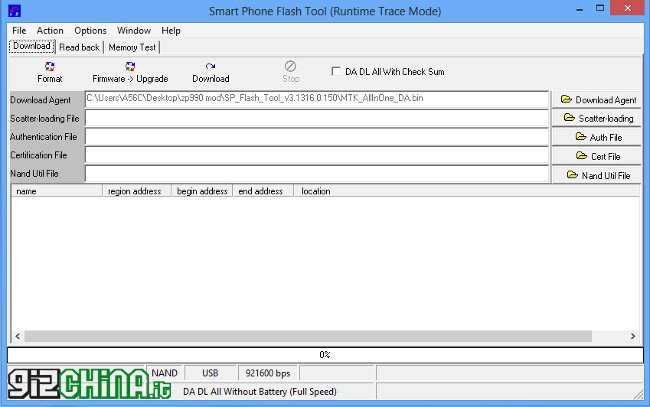The image size is (650, 407).
Task: Switch to the Download tab
Action: (x=32, y=46)
